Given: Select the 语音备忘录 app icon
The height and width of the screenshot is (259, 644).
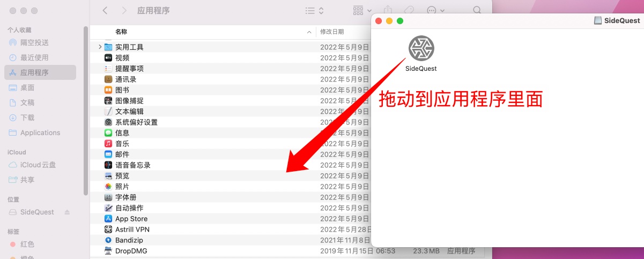Looking at the screenshot, I should pos(108,165).
